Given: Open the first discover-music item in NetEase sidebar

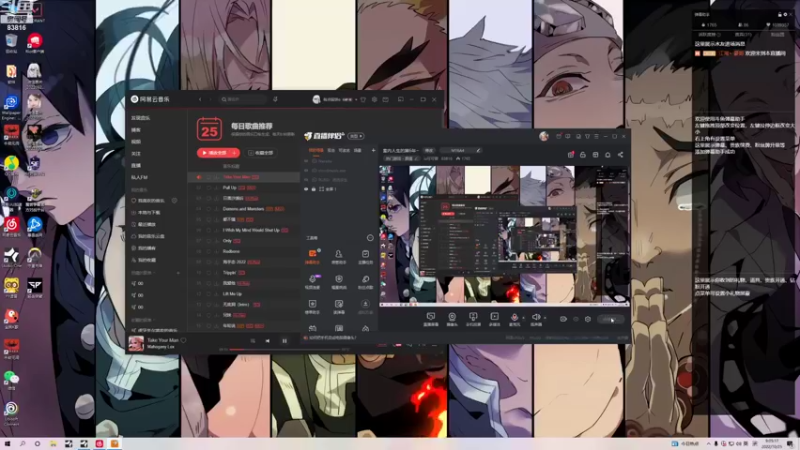Looking at the screenshot, I should click(141, 118).
